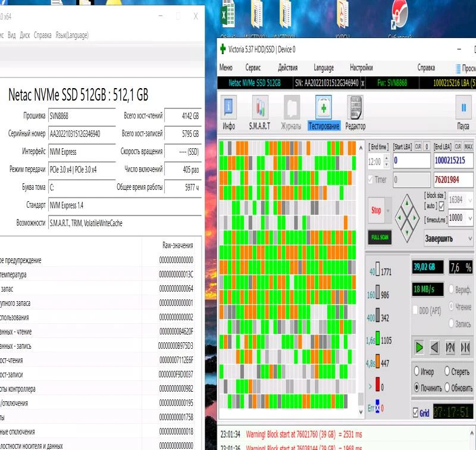476x450 pixels.
Task: Select the Запись radio button
Action: (x=451, y=323)
